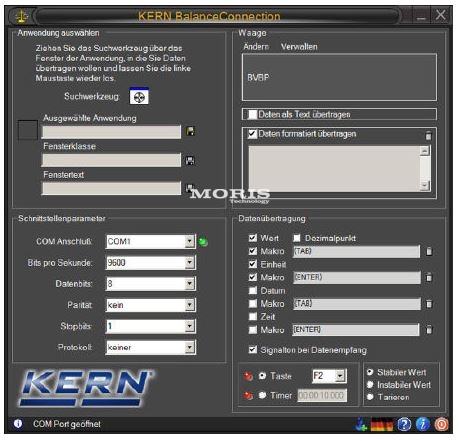
Task: Open the Stopbits dropdown
Action: point(190,326)
